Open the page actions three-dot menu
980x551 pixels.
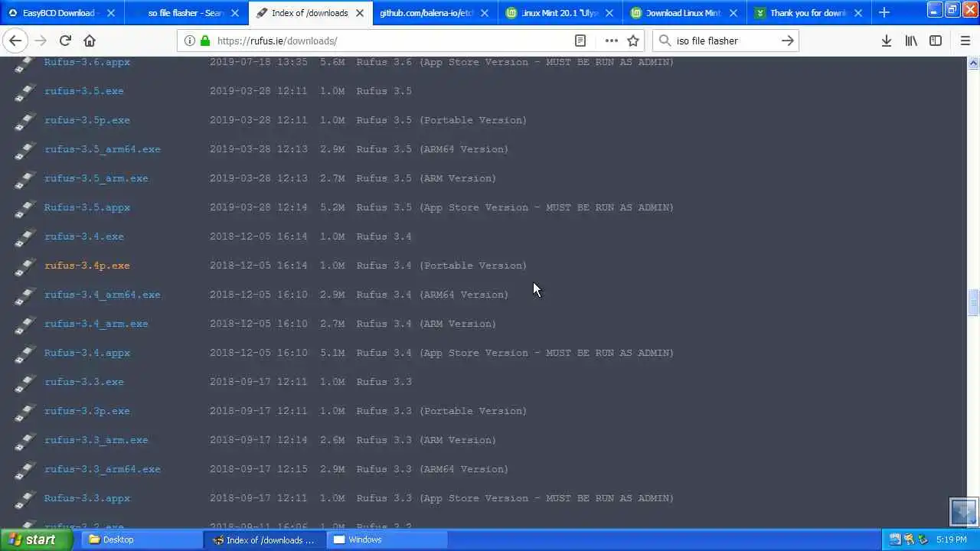point(611,41)
